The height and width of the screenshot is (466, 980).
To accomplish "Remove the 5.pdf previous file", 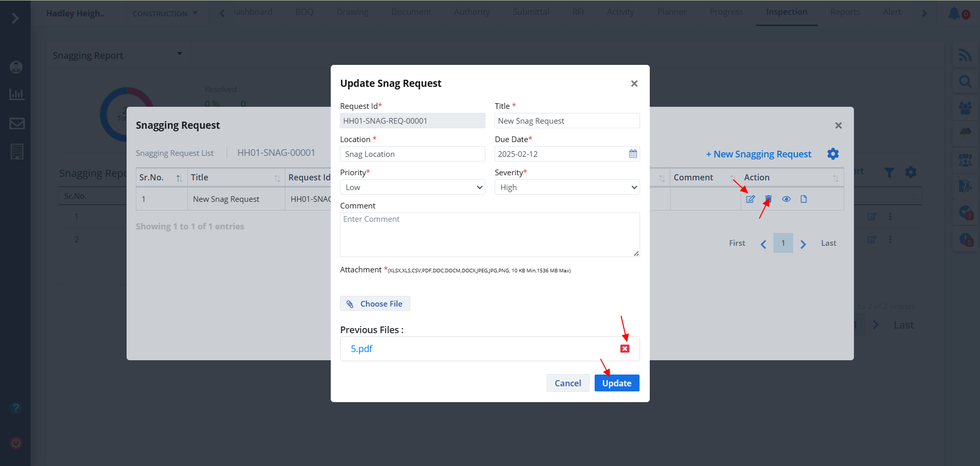I will [625, 348].
